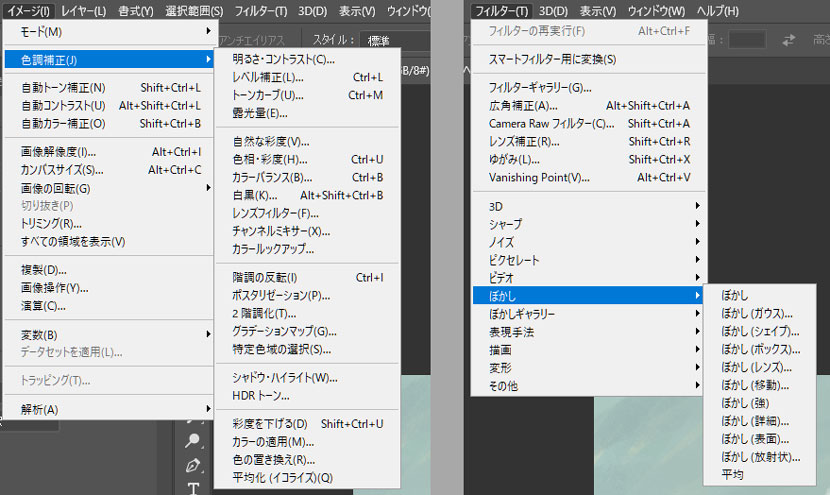
Task: Open トーンカーブ(U)...
Action: [307, 95]
